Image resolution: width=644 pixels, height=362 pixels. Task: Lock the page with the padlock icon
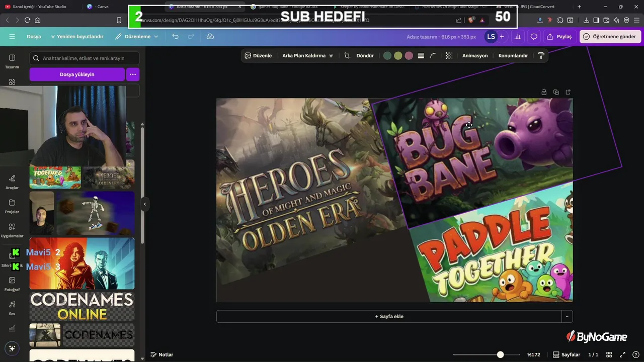click(x=544, y=92)
